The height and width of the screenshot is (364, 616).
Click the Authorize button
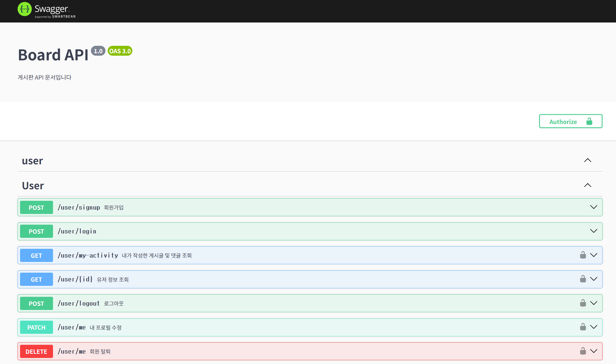pos(571,121)
